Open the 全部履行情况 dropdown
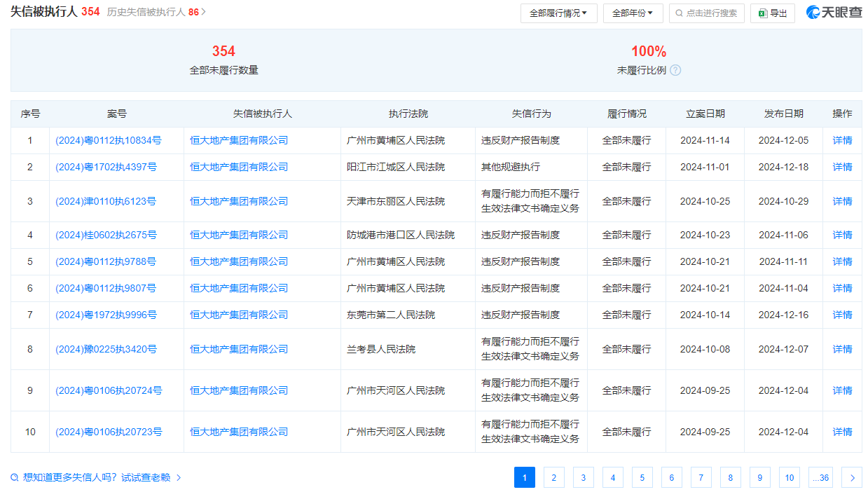 [x=558, y=13]
